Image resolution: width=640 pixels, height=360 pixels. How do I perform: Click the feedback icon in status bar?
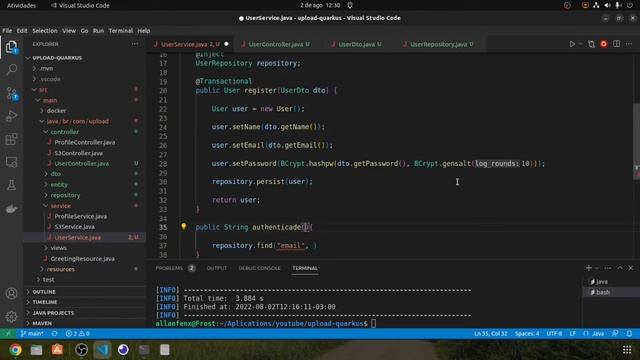tap(615, 333)
